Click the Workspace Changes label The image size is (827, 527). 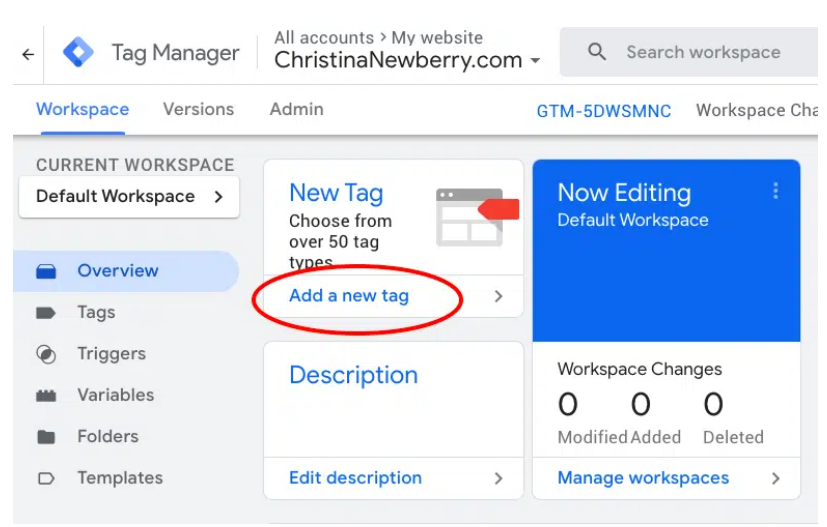coord(640,369)
